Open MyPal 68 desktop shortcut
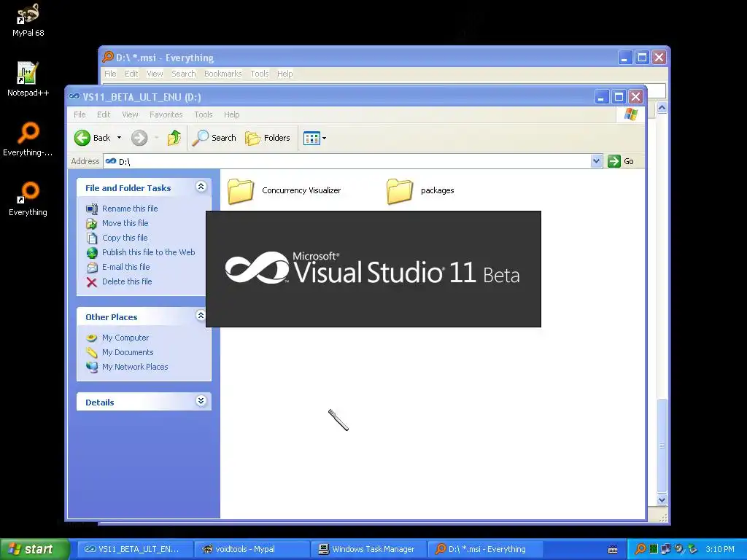The image size is (747, 560). click(28, 20)
